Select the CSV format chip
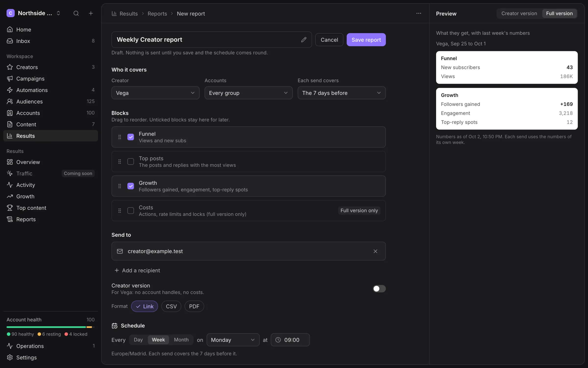This screenshot has width=588, height=368. [171, 306]
